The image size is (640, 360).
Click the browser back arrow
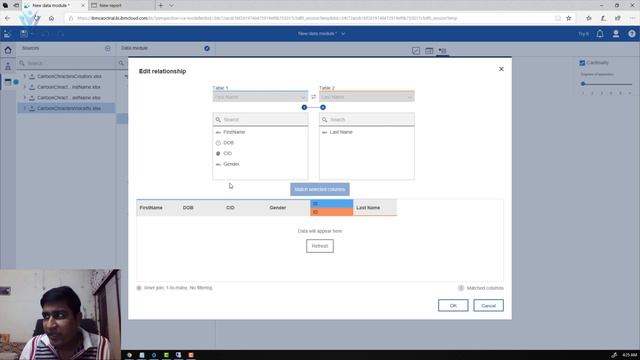[8, 18]
